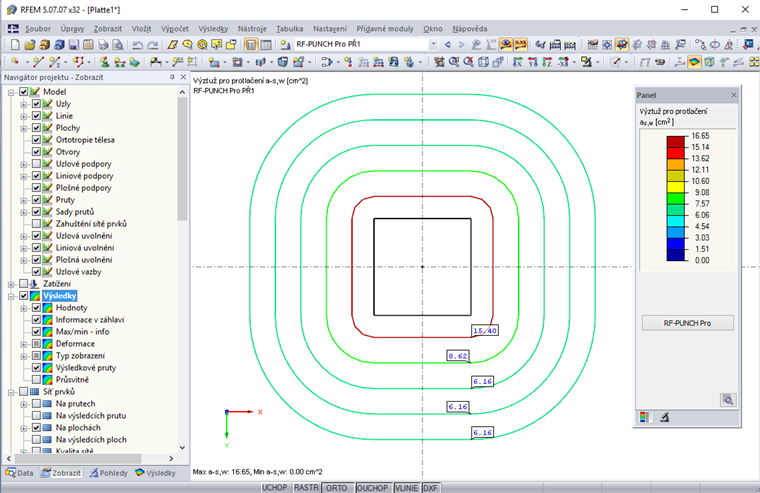Click the yellow 10.60 legend swatch
760x493 pixels.
pos(676,187)
